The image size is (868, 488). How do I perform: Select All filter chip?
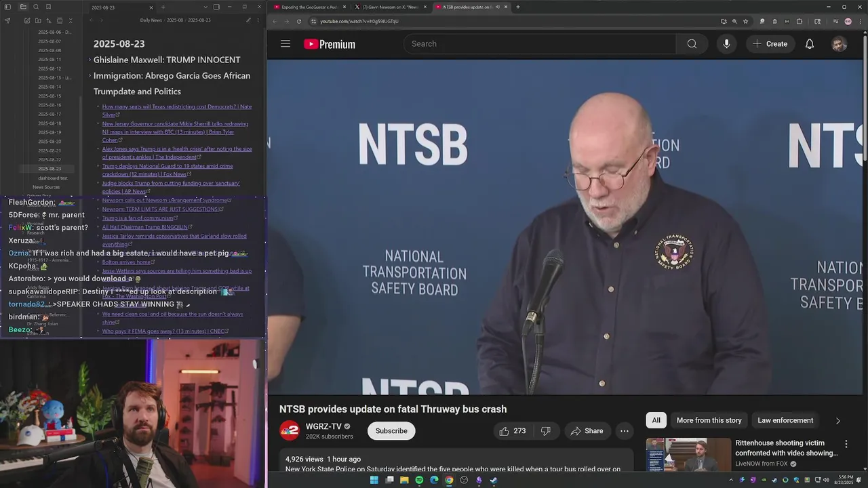[x=656, y=420]
